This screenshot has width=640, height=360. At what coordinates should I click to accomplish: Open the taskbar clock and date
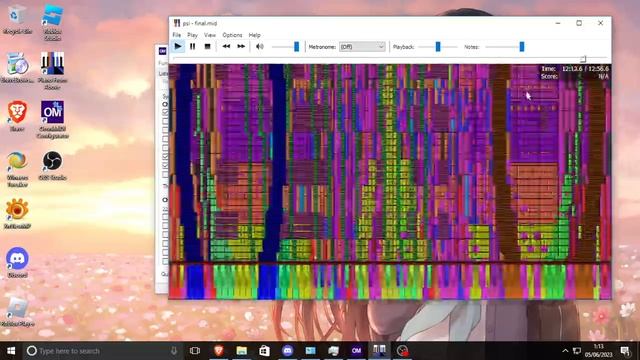598,351
